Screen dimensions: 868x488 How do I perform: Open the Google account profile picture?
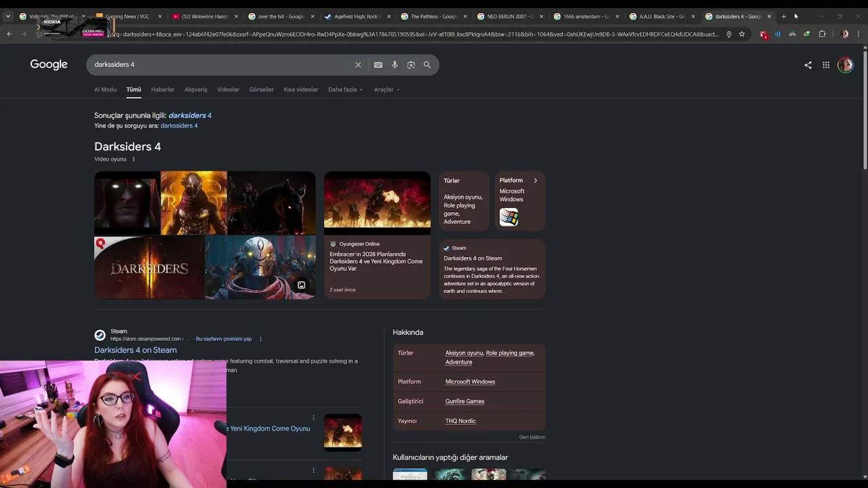pos(845,65)
